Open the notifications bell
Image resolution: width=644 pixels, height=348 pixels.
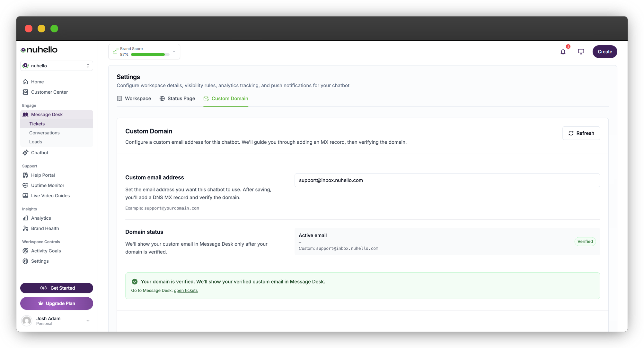coord(563,52)
